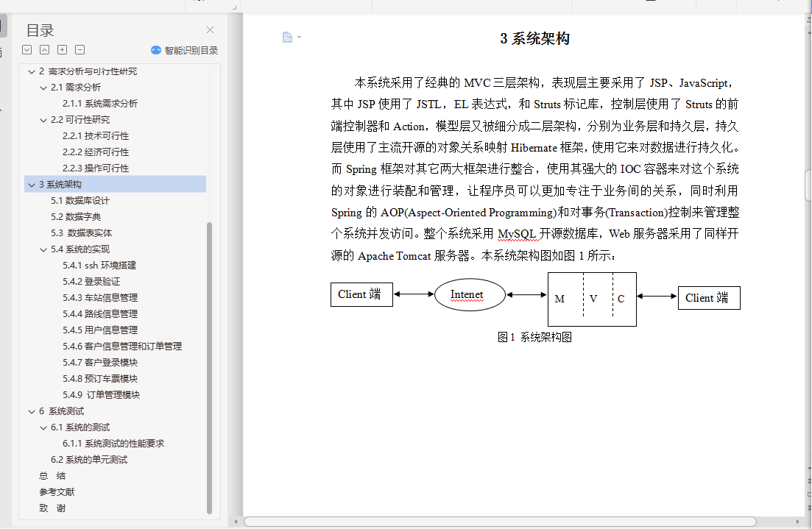
Task: Click the document horizontal scrollbar thumb
Action: [500, 521]
